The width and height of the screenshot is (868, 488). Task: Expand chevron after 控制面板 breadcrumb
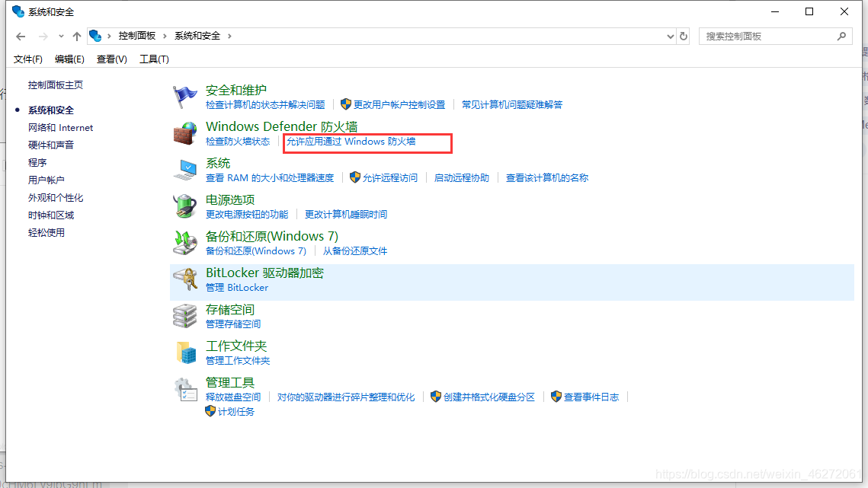(165, 36)
